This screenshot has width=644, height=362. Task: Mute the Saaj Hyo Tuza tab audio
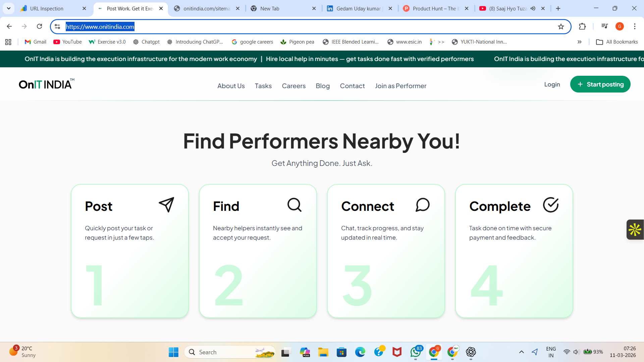point(533,8)
